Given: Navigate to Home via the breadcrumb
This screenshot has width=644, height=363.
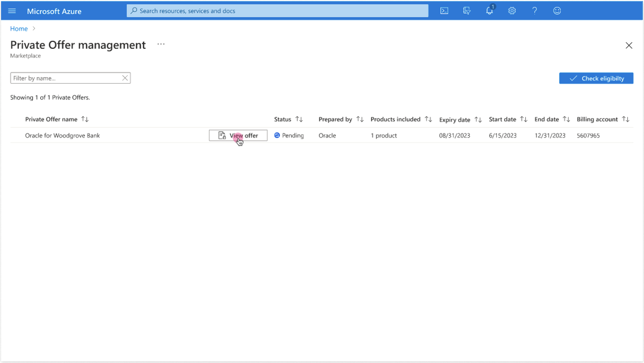Looking at the screenshot, I should pos(19,28).
